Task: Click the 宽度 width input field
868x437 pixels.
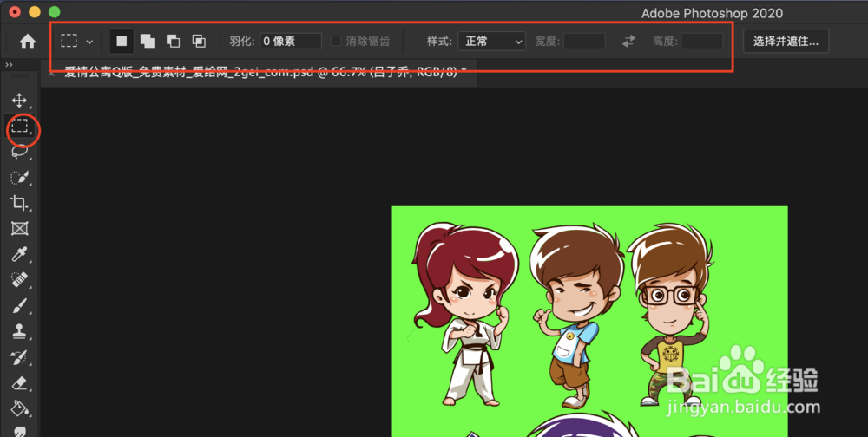Action: [x=584, y=42]
